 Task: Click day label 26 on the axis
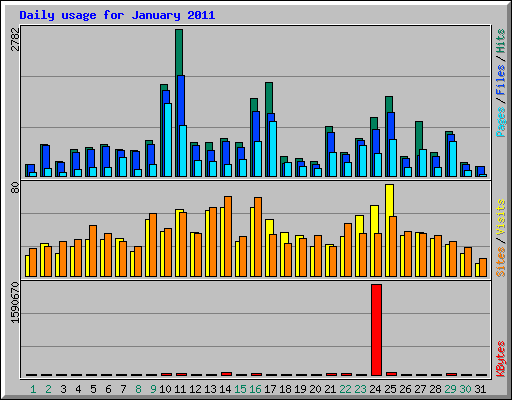click(405, 389)
